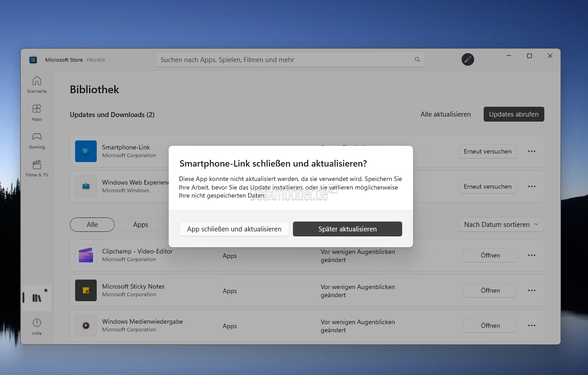The width and height of the screenshot is (588, 375).
Task: Retry the Windows Web Experience update
Action: point(488,186)
